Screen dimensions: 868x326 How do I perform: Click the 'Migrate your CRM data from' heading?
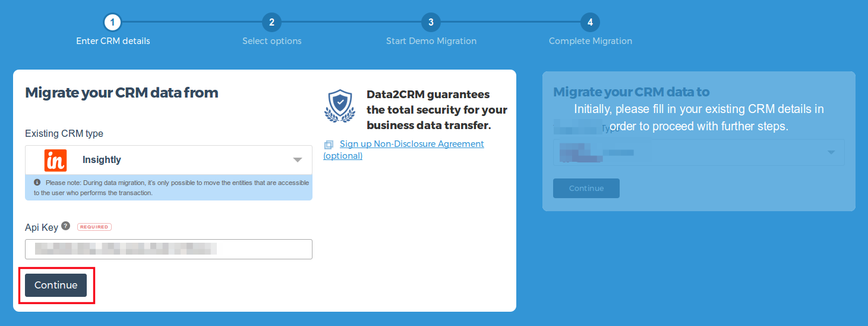[x=122, y=93]
